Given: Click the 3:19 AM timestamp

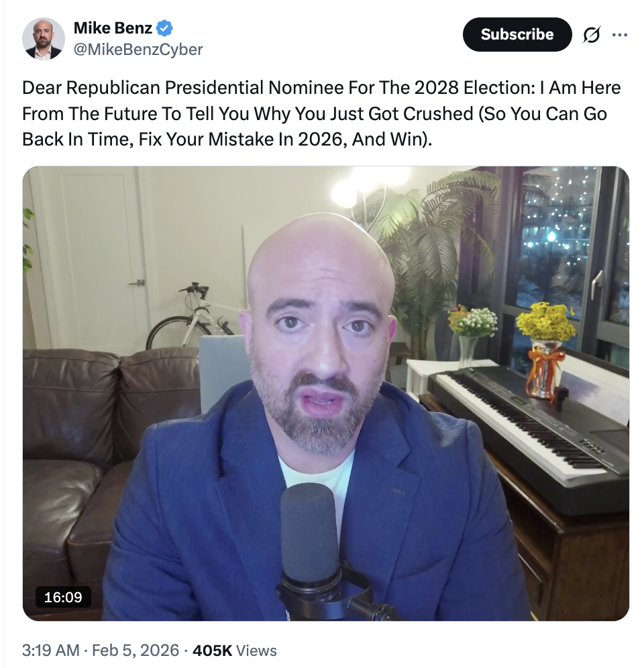Looking at the screenshot, I should [x=51, y=650].
